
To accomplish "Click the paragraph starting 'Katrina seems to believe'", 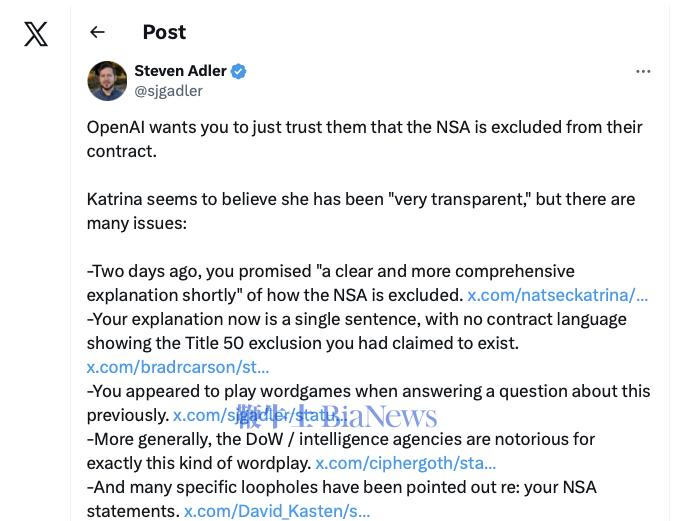I will [361, 211].
